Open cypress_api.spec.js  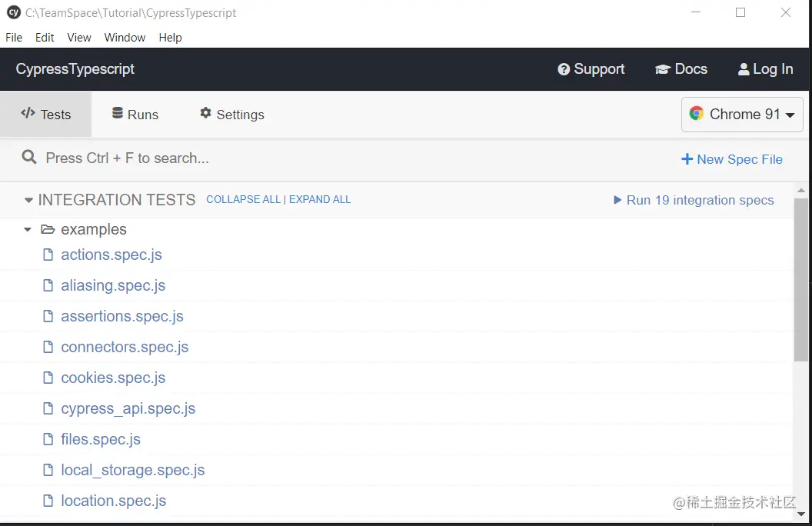pyautogui.click(x=128, y=409)
